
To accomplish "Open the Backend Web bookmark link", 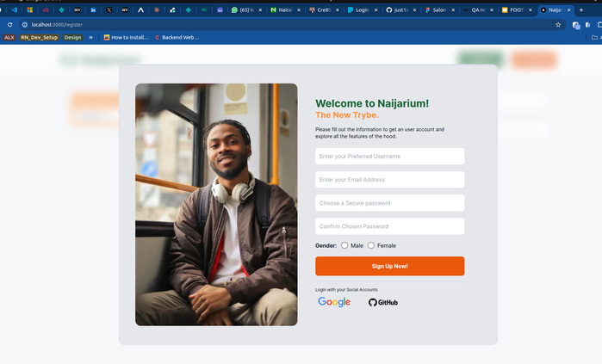I will tap(177, 37).
